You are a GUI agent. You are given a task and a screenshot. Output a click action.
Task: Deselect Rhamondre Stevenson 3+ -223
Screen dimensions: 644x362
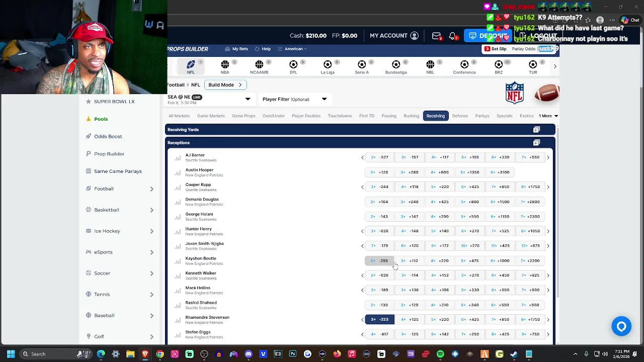(x=379, y=319)
